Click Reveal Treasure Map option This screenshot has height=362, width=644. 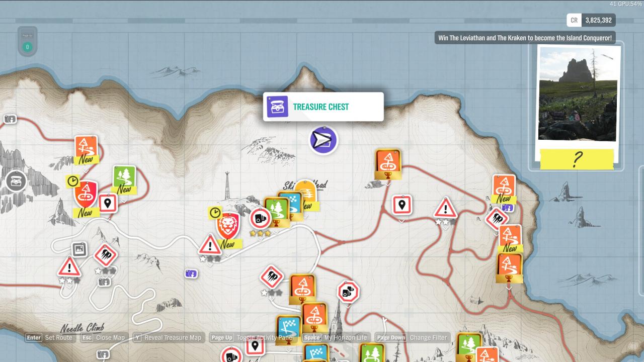pyautogui.click(x=168, y=338)
